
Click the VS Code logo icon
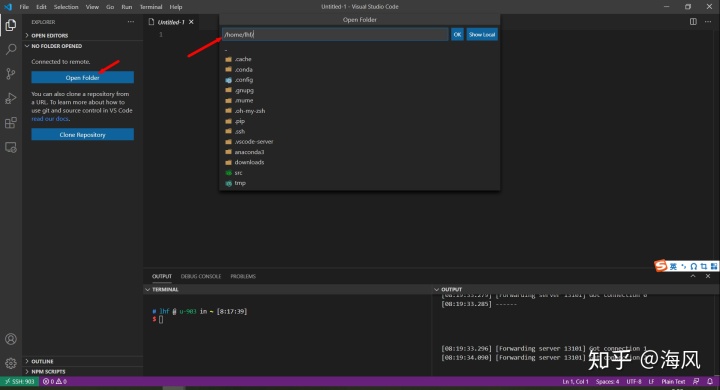[x=8, y=7]
